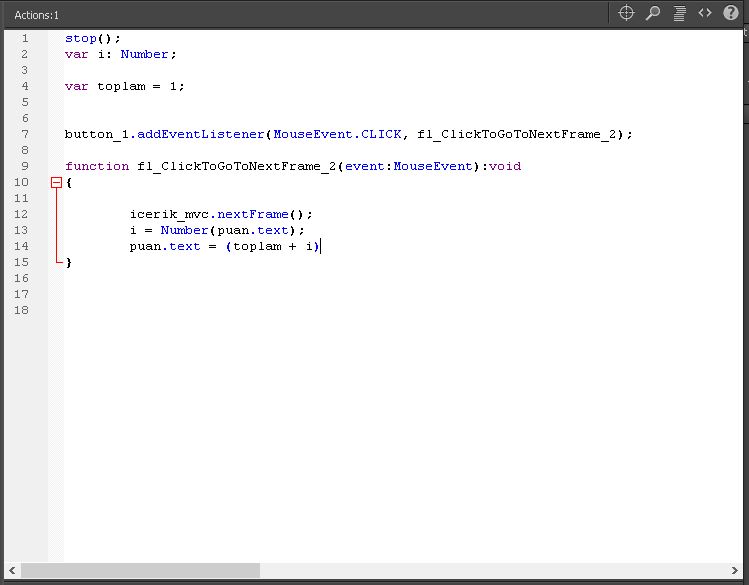
Task: Open Help via the question mark icon
Action: click(x=730, y=13)
